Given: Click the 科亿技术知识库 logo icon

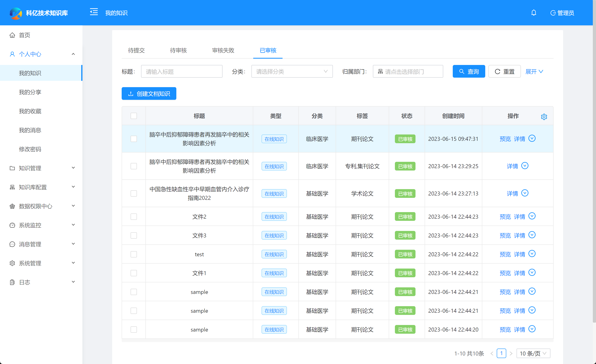Looking at the screenshot, I should point(16,13).
